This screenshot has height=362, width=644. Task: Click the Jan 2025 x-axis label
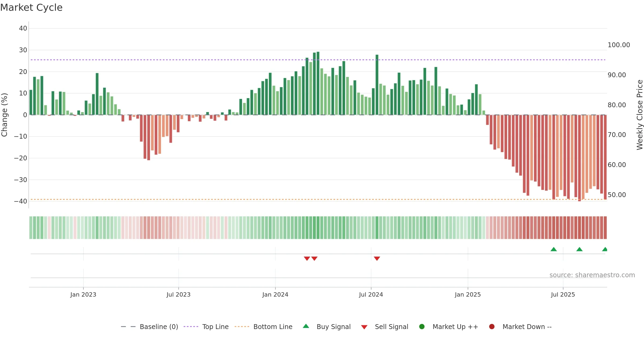click(x=468, y=295)
